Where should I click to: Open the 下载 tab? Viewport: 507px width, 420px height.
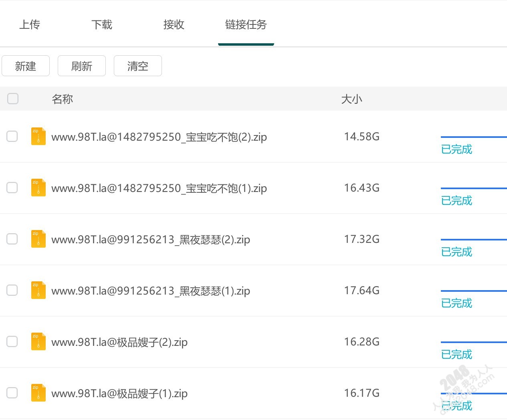point(102,25)
